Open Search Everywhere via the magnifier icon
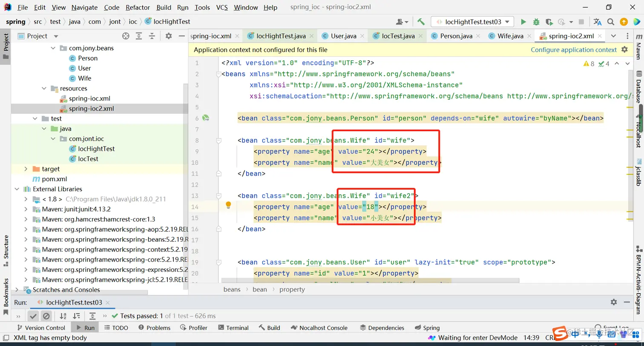This screenshot has height=346, width=644. [611, 22]
